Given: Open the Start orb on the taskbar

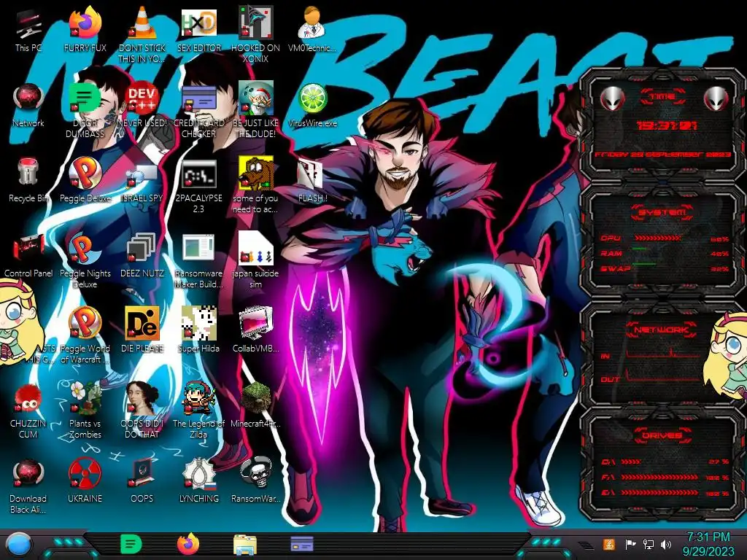Looking at the screenshot, I should (19, 545).
